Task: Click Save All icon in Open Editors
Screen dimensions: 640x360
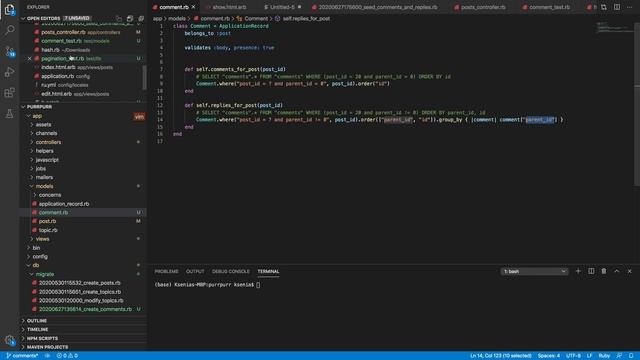Action: coord(130,18)
